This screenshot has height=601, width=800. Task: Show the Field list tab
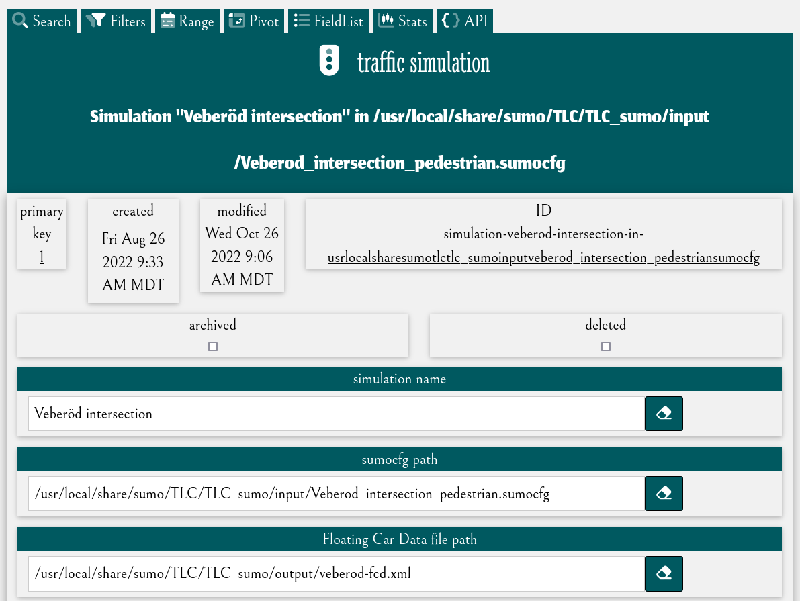tap(329, 21)
